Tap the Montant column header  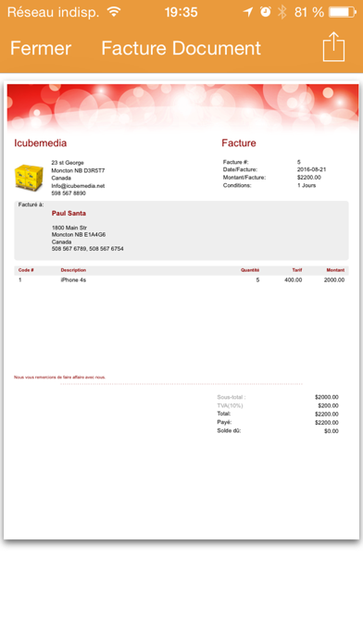point(335,270)
